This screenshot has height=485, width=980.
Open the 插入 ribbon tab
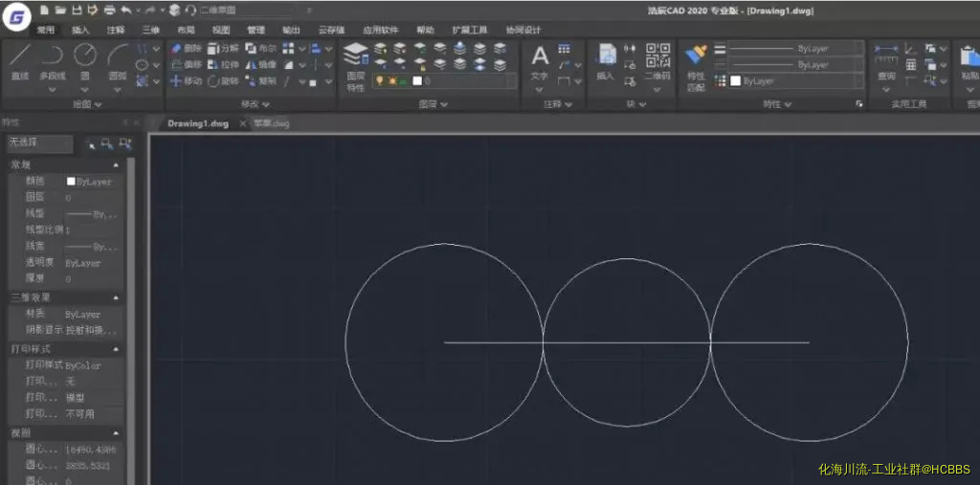80,30
